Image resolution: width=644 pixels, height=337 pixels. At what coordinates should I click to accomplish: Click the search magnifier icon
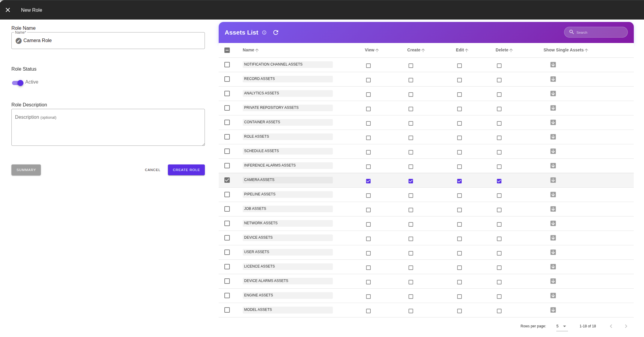[x=571, y=32]
